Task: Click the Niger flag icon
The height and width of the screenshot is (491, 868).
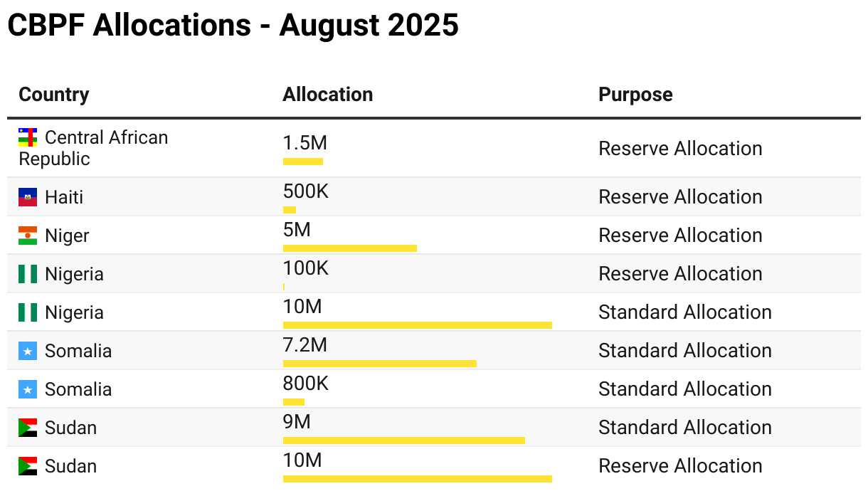Action: (x=28, y=236)
